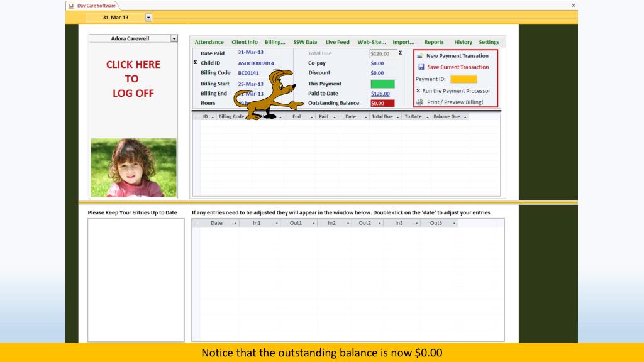Image resolution: width=644 pixels, height=362 pixels.
Task: Click the Discount $0.00 value
Action: (x=377, y=73)
